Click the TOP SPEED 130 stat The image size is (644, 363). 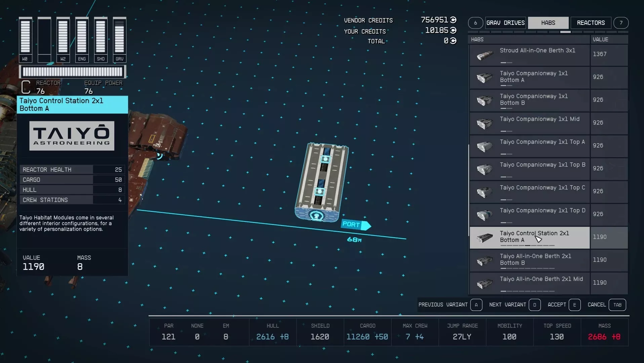click(557, 332)
